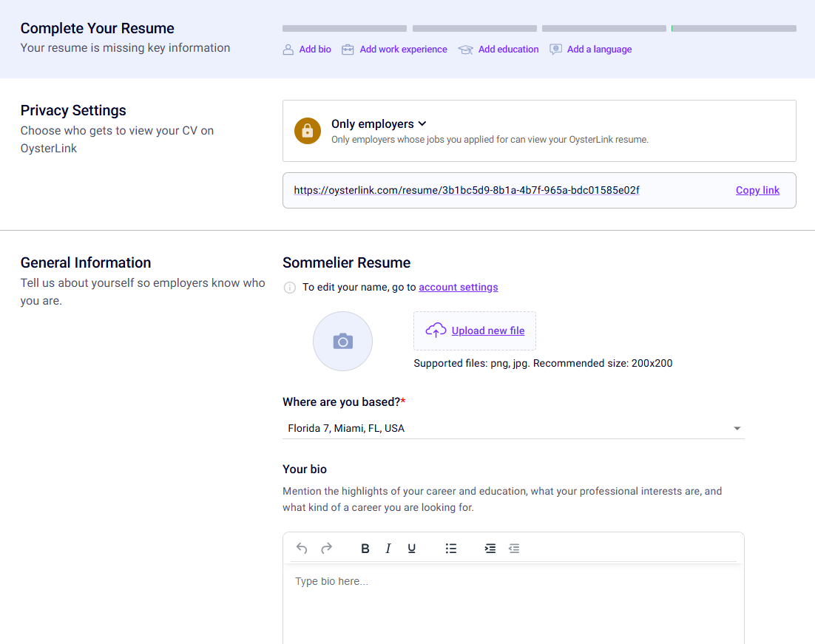Click Upload new file
The image size is (815, 644).
[x=487, y=331]
